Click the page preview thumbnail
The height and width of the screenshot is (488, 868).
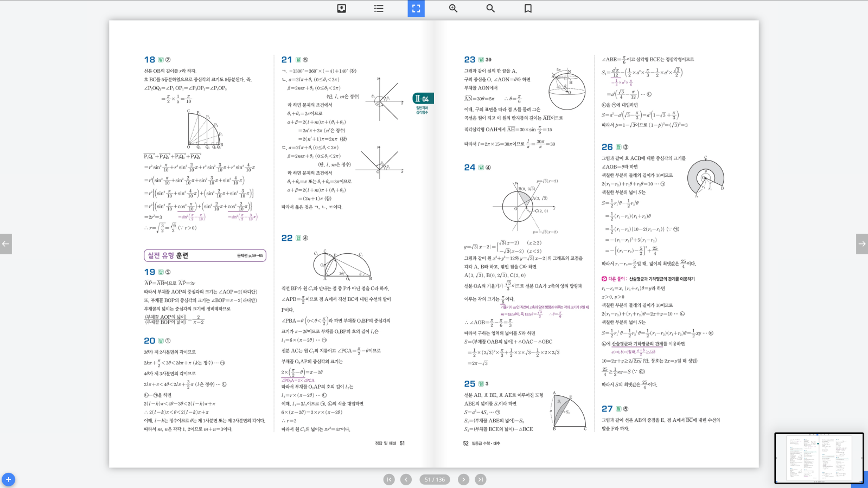tap(819, 458)
